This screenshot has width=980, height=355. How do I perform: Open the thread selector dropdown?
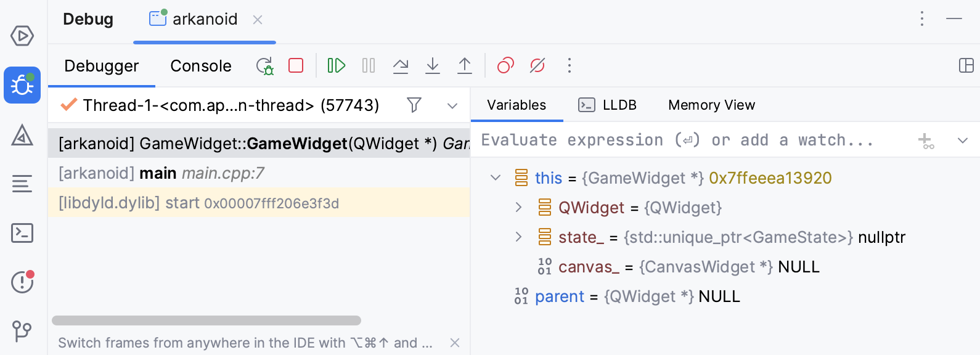[453, 105]
